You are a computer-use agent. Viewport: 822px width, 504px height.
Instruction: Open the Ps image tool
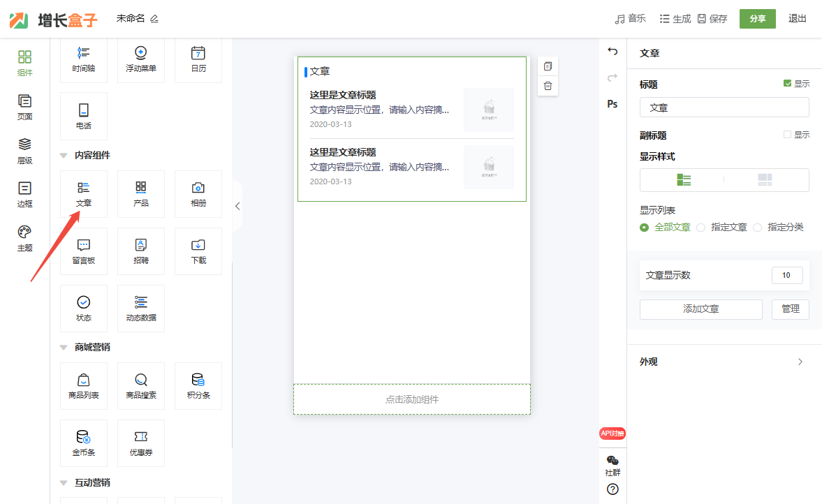click(x=612, y=104)
